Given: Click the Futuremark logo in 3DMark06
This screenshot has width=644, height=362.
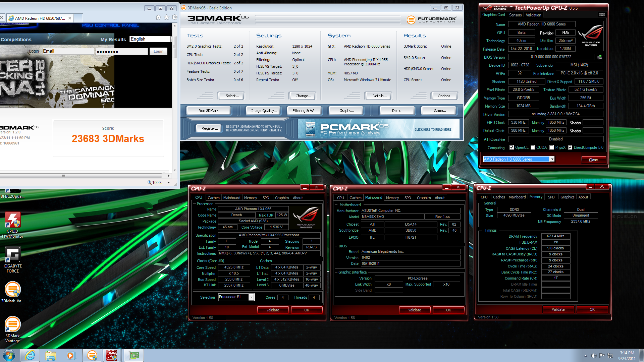Looking at the screenshot, I should [431, 20].
